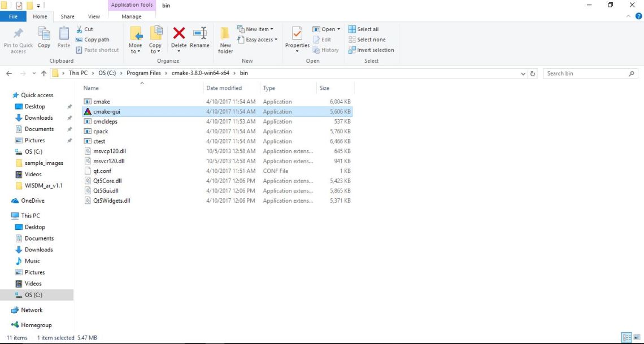
Task: Select the qt.conf file
Action: [217, 171]
